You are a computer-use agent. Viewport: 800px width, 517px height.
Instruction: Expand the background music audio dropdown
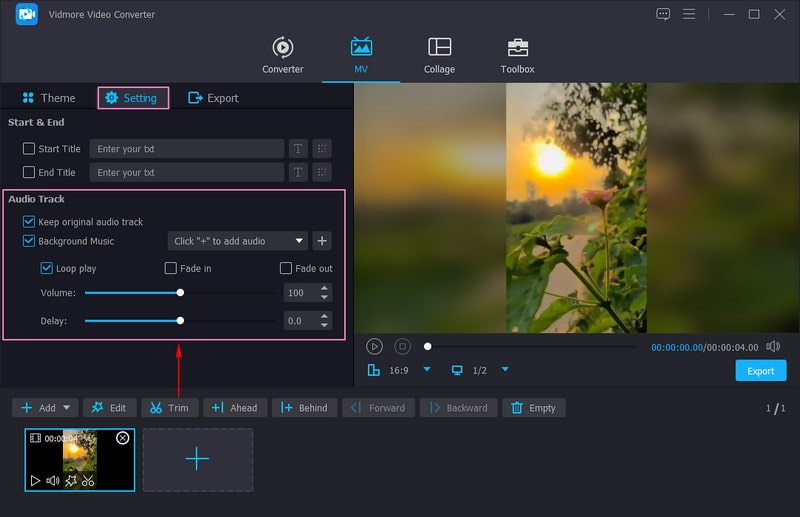click(x=300, y=241)
